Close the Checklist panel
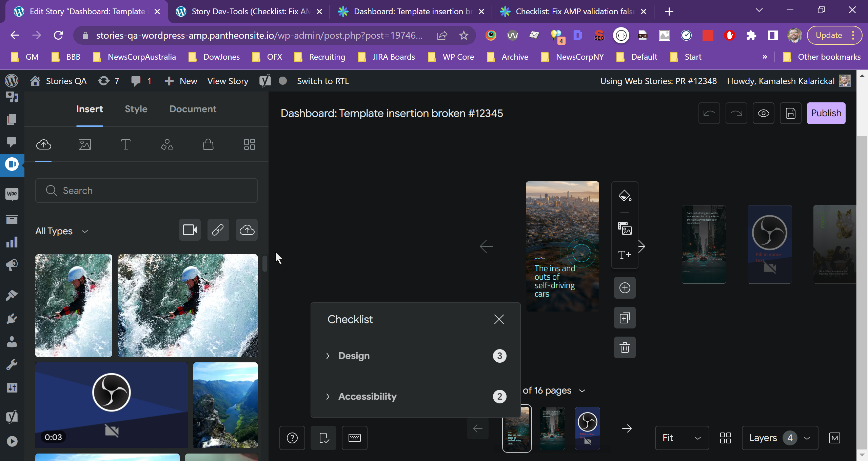868x461 pixels. pyautogui.click(x=499, y=319)
